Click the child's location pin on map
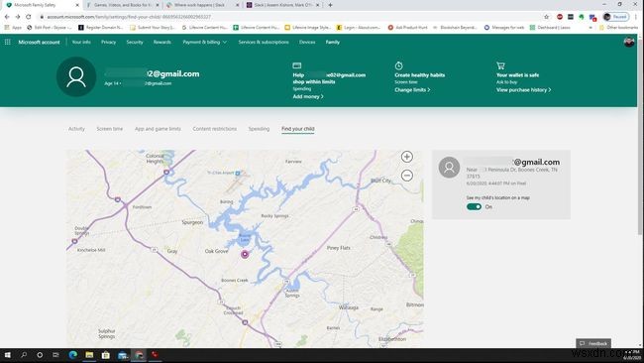Image resolution: width=644 pixels, height=363 pixels. [x=245, y=254]
